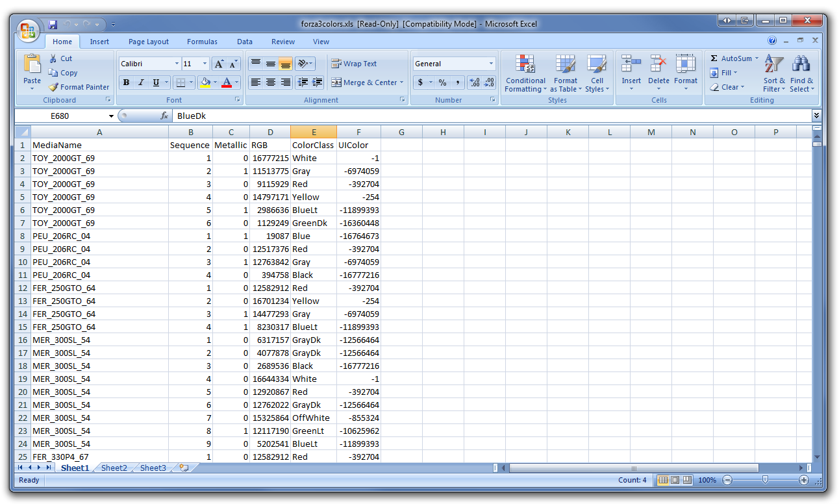The image size is (839, 504).
Task: Toggle bottom vertical alignment
Action: [285, 64]
